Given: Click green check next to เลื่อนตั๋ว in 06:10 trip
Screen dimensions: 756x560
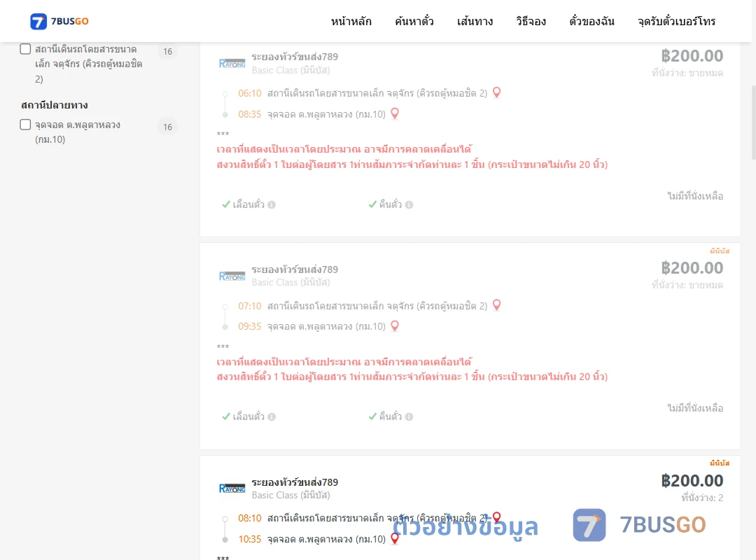Looking at the screenshot, I should [226, 204].
